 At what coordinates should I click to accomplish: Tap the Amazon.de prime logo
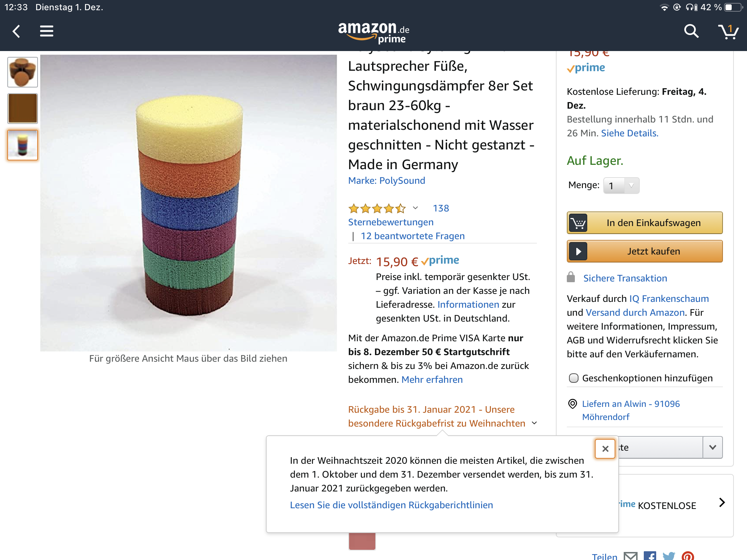click(374, 32)
